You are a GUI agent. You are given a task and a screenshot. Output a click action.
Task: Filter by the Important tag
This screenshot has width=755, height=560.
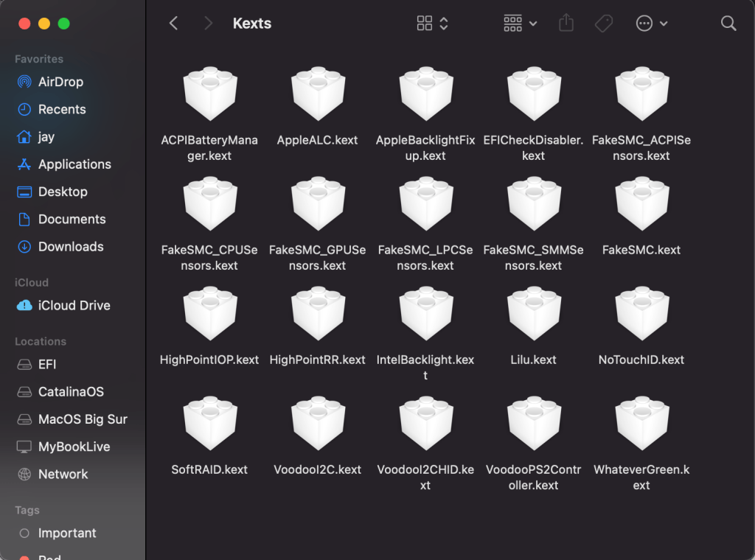(x=67, y=533)
